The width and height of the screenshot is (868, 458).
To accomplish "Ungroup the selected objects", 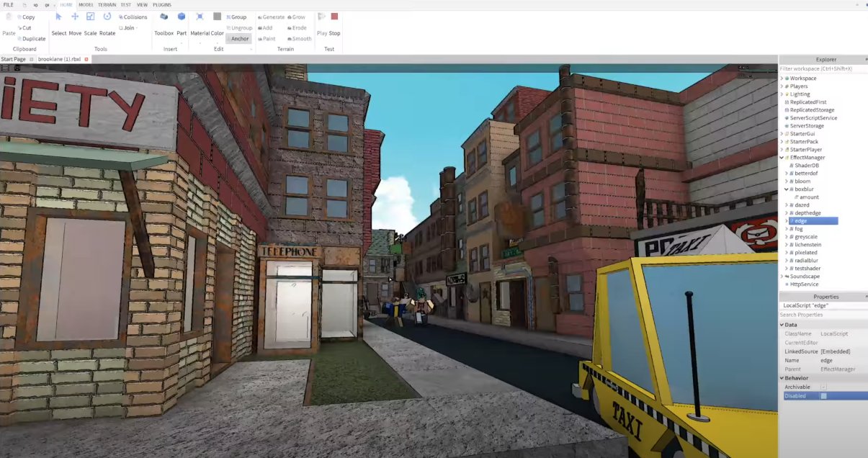I will click(x=240, y=28).
